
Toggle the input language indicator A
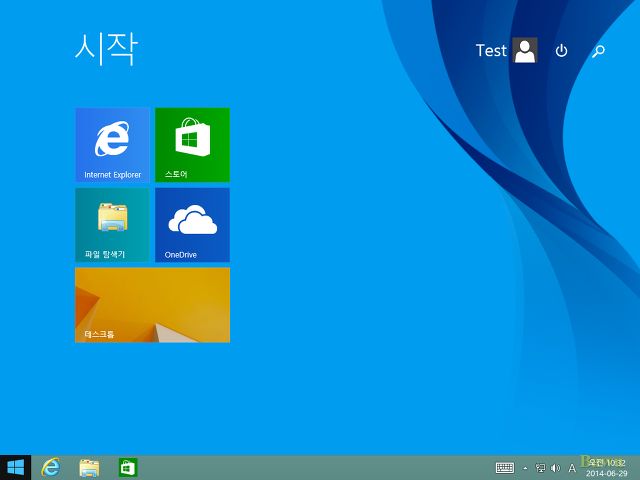pyautogui.click(x=572, y=468)
